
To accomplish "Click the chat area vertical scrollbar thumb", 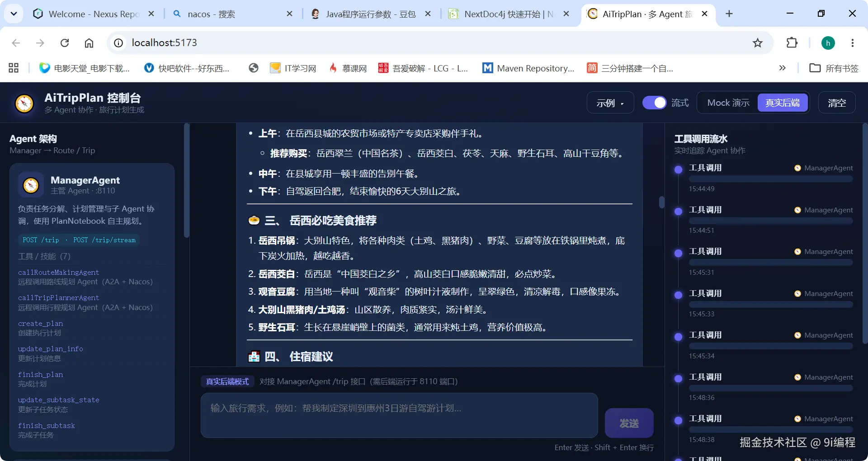I will click(x=662, y=202).
